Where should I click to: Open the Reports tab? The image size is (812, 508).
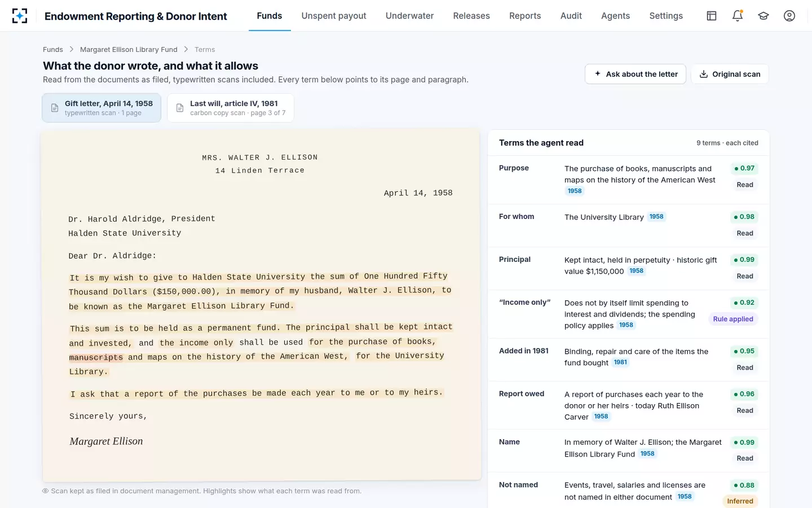pos(525,16)
